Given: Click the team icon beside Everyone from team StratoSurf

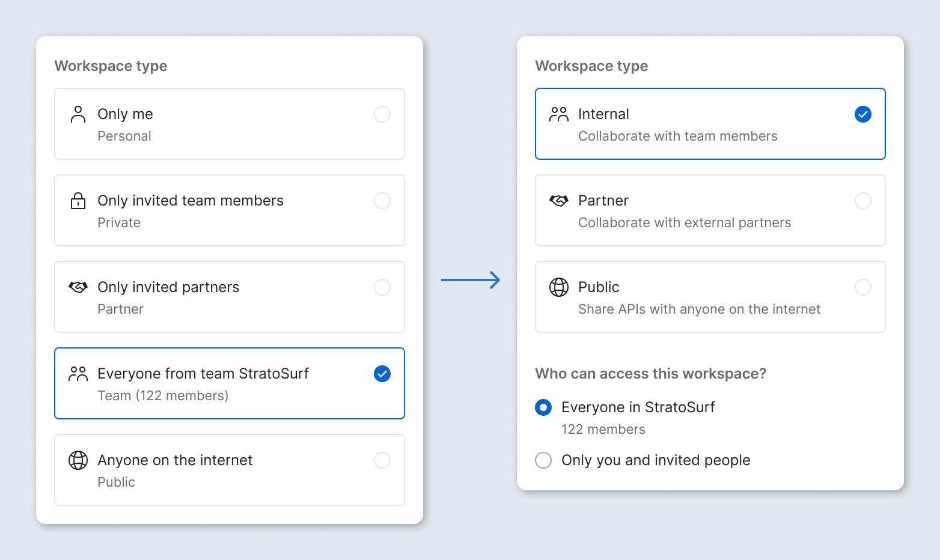Looking at the screenshot, I should coord(78,374).
